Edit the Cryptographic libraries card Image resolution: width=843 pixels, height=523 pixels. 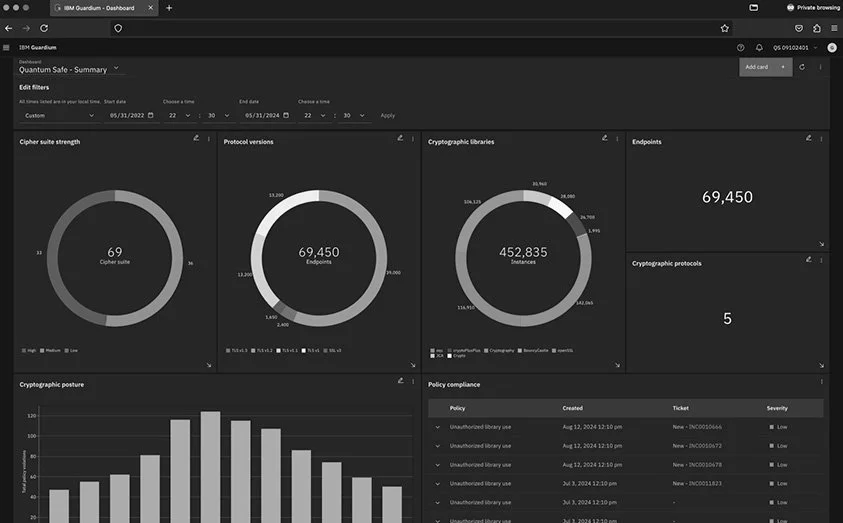605,138
